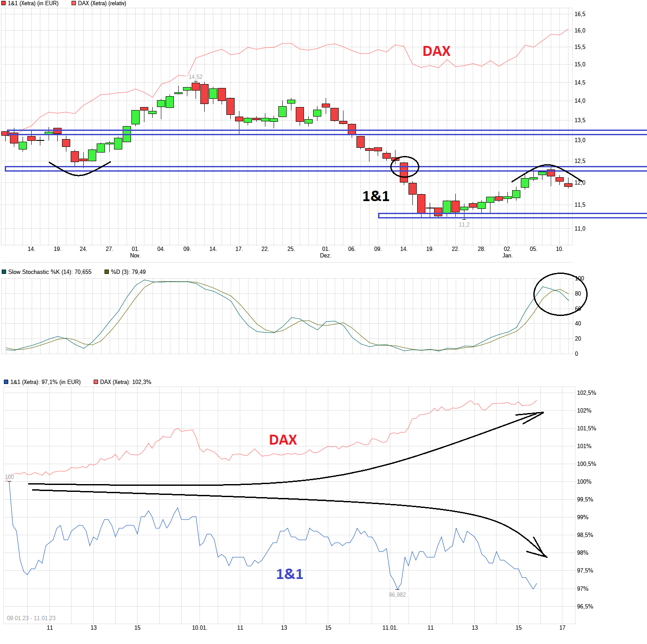Click the "40" stochastic axis label
The width and height of the screenshot is (647, 644).
point(578,324)
